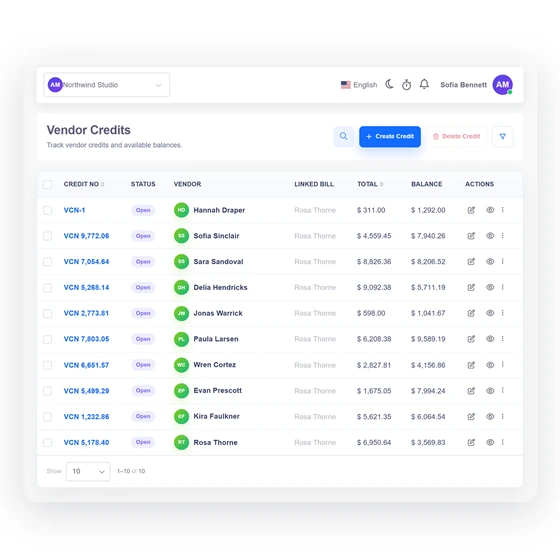This screenshot has width=560, height=560.
Task: Click total value $ 9,092.38
Action: pos(374,287)
